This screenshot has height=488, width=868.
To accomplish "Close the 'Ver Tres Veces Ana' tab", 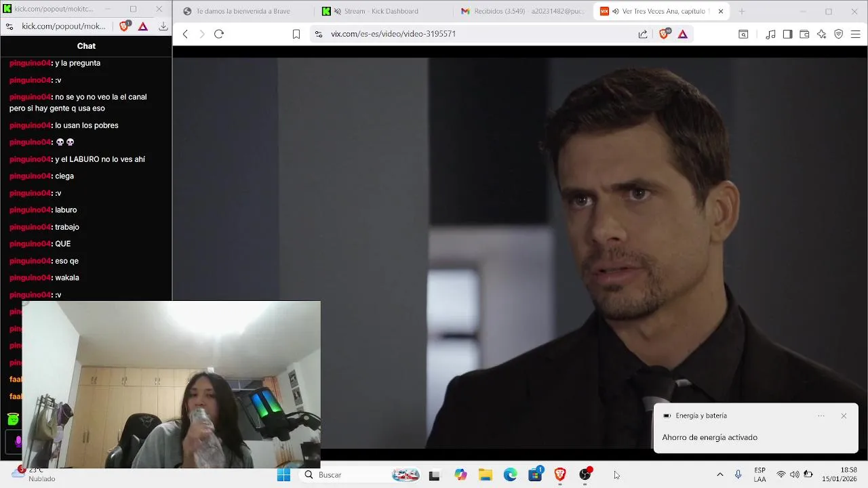I will [721, 12].
